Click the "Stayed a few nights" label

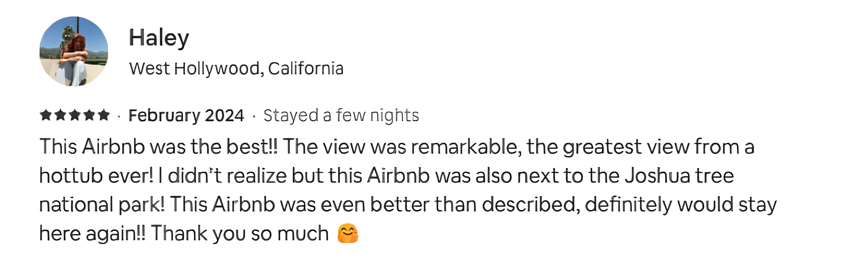click(x=341, y=116)
